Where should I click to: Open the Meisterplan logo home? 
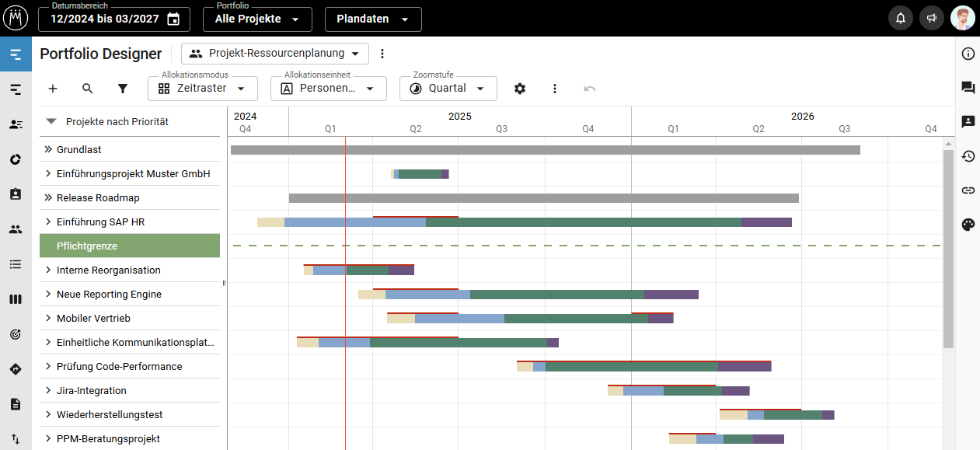16,18
